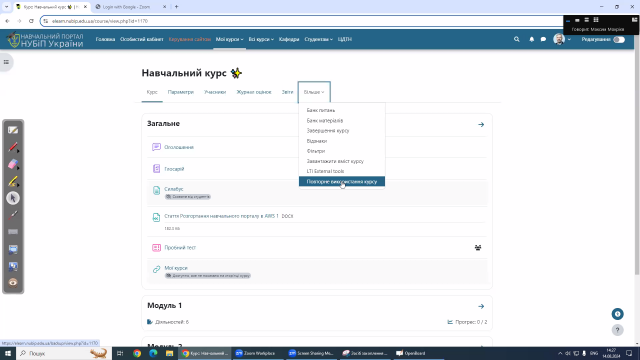Open the question mark help button
Screen dimensions: 640x360
pyautogui.click(x=617, y=330)
